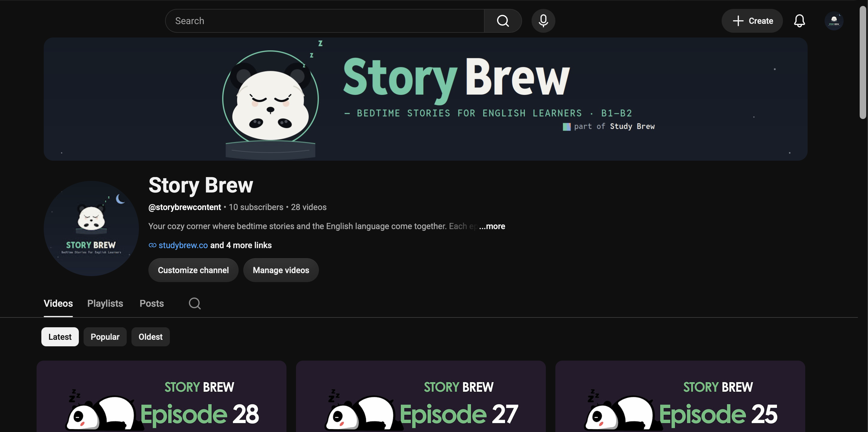Image resolution: width=868 pixels, height=432 pixels.
Task: Click the Story Brew banner image
Action: tap(426, 99)
